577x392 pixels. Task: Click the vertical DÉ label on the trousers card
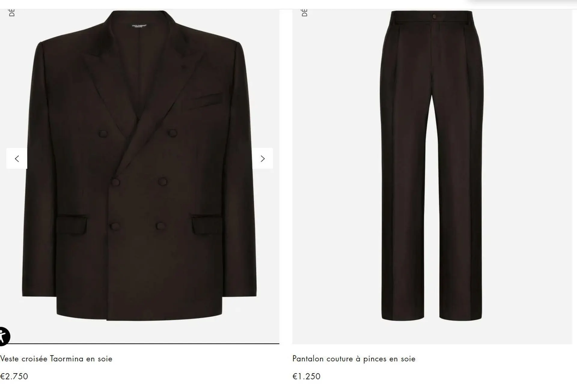pos(304,13)
